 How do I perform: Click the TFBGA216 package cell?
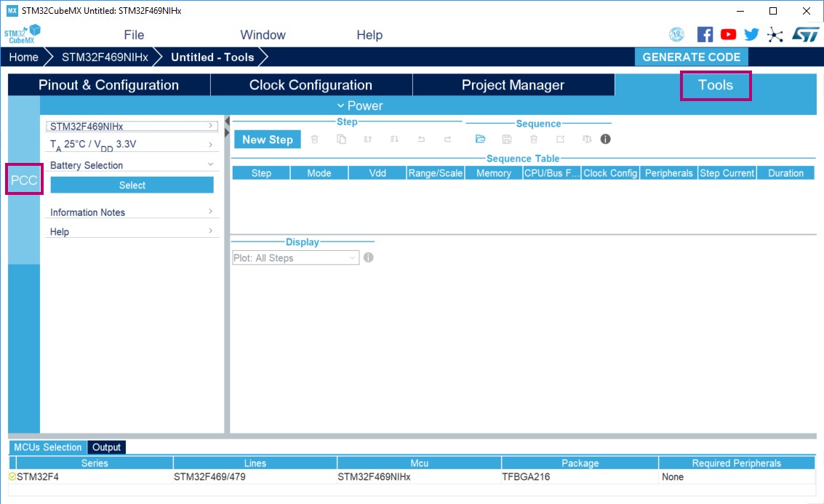click(580, 476)
